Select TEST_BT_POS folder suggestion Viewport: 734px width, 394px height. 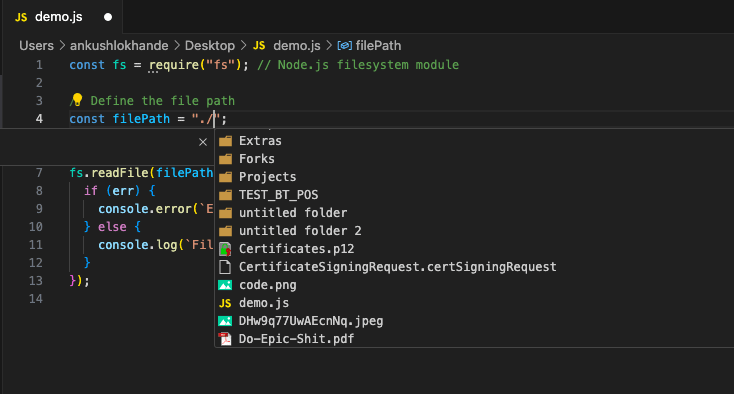click(x=474, y=195)
